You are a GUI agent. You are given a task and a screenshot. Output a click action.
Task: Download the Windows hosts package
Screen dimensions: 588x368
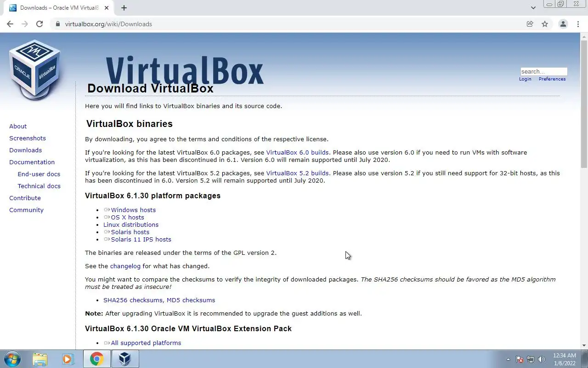[x=133, y=210]
